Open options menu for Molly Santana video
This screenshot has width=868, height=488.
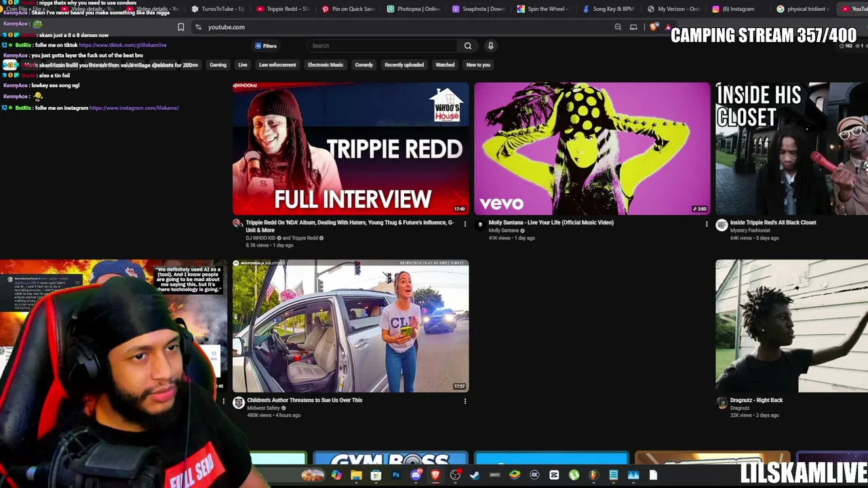706,224
